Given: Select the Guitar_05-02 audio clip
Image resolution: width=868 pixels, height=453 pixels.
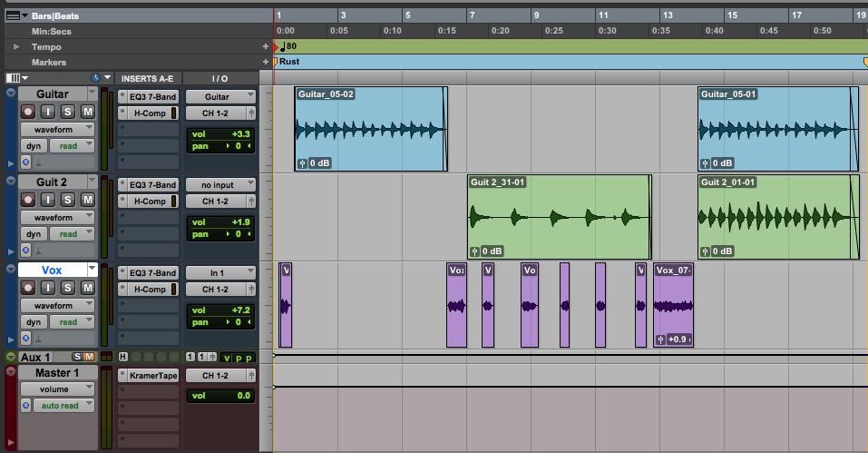Looking at the screenshot, I should [371, 129].
